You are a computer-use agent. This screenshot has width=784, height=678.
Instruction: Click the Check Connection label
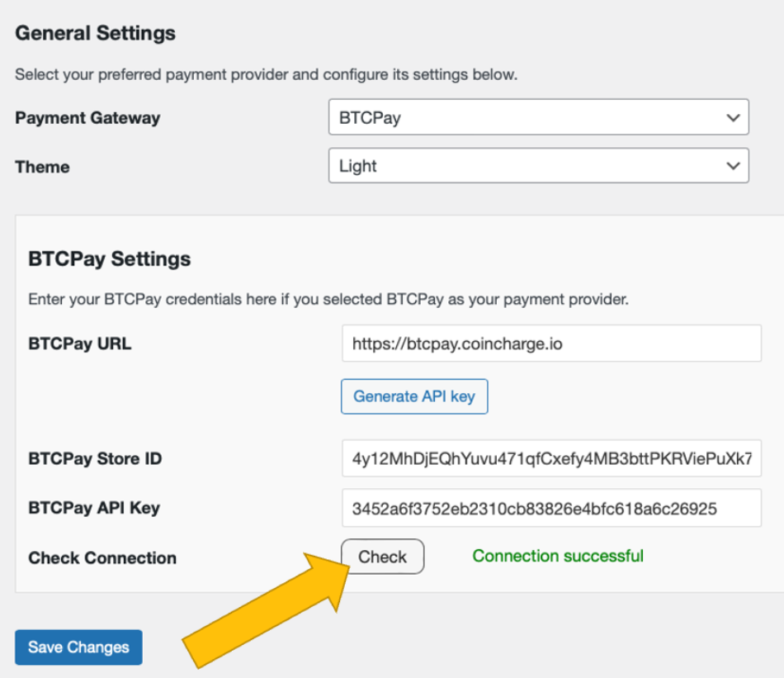(102, 557)
